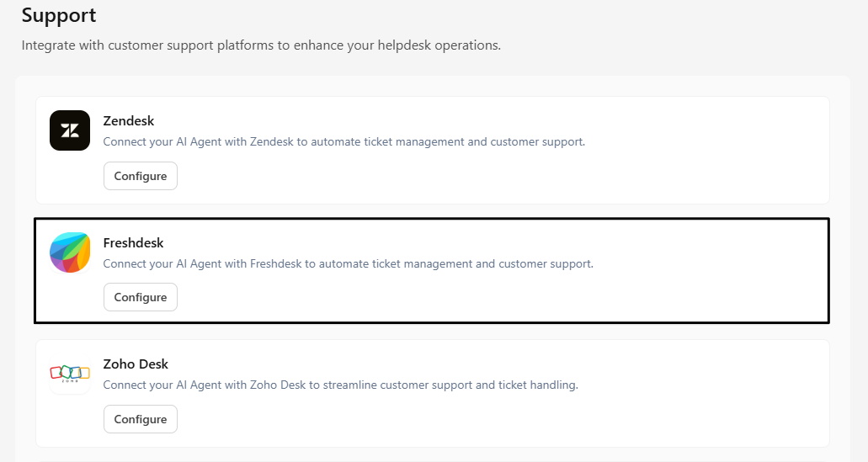Image resolution: width=868 pixels, height=462 pixels.
Task: Click the Zoho Desk logo icon
Action: pyautogui.click(x=70, y=374)
